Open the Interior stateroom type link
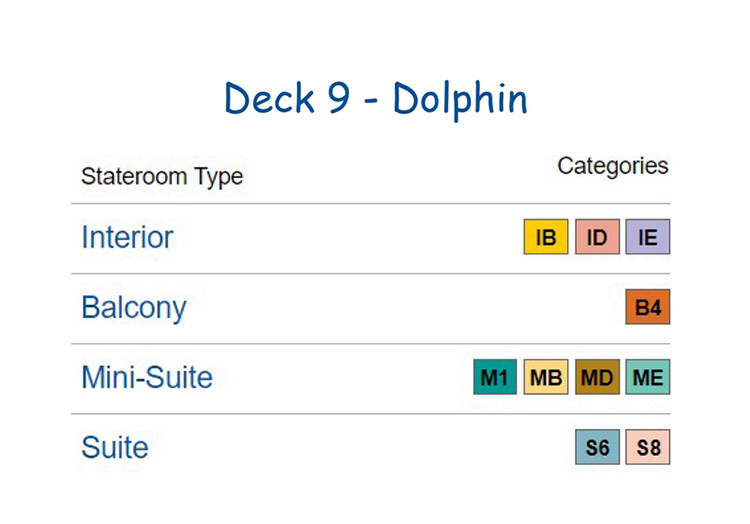The height and width of the screenshot is (524, 750). click(127, 237)
